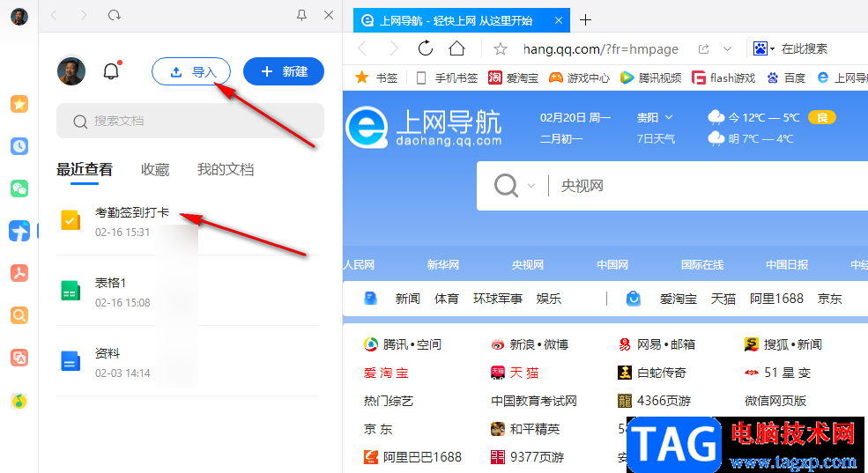This screenshot has height=473, width=868.
Task: Open the 国际在线 link
Action: click(702, 265)
